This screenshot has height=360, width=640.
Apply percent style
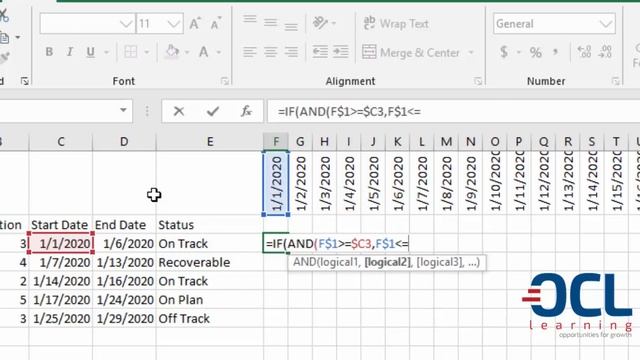point(536,52)
